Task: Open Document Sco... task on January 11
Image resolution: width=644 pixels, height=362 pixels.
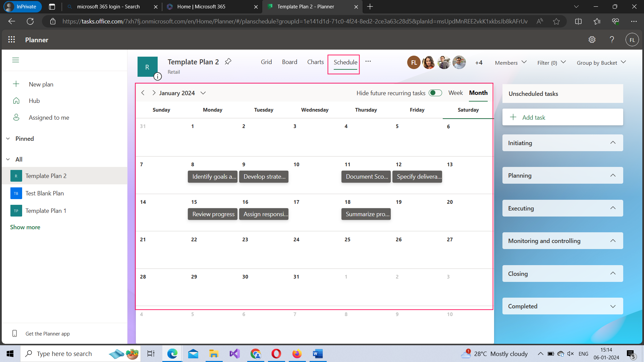Action: [x=366, y=177]
